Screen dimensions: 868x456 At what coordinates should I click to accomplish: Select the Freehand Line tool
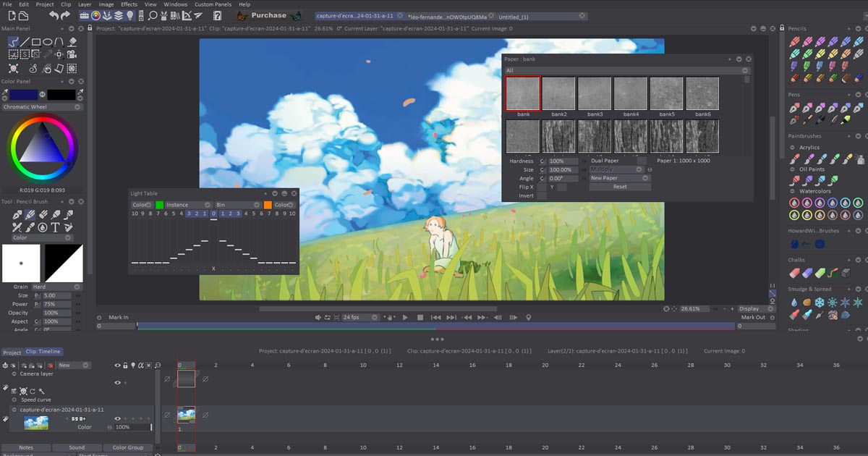(x=12, y=41)
